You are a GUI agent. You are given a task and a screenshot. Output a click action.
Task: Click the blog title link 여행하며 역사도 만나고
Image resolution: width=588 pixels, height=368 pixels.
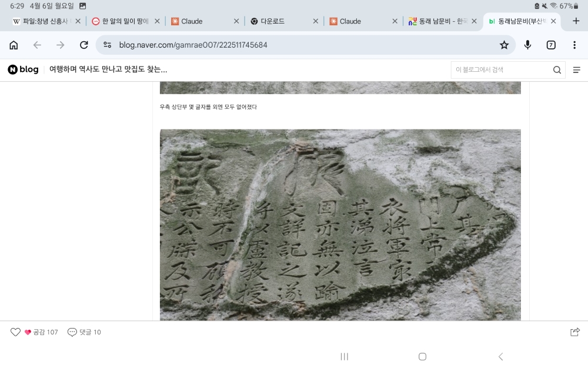[108, 69]
